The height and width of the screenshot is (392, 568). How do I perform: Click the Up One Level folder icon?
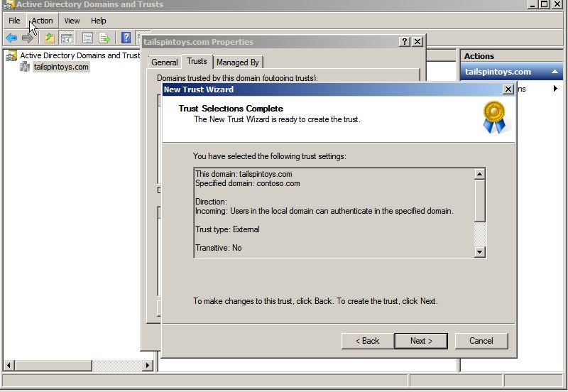click(50, 38)
